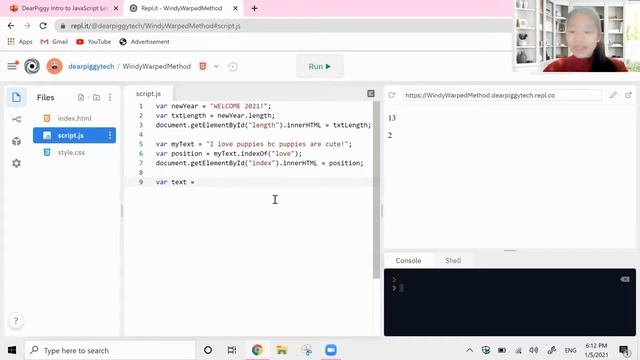This screenshot has height=360, width=640.
Task: Open the Windows Start menu
Action: coord(12,350)
